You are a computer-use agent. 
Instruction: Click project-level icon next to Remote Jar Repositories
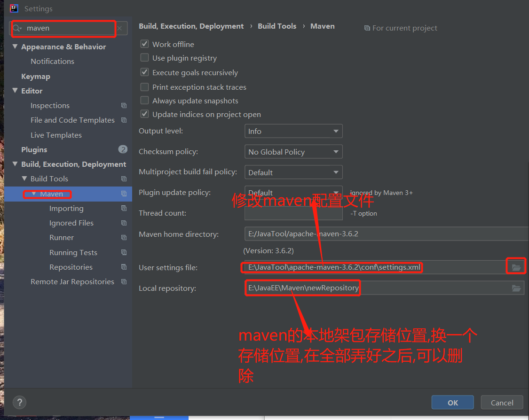(124, 281)
